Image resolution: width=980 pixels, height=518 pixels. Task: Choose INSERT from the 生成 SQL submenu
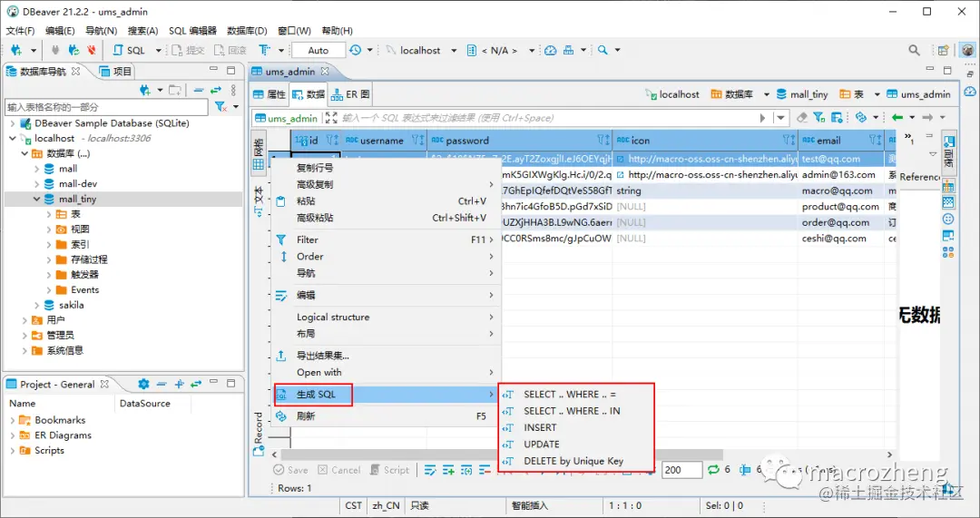pyautogui.click(x=575, y=427)
